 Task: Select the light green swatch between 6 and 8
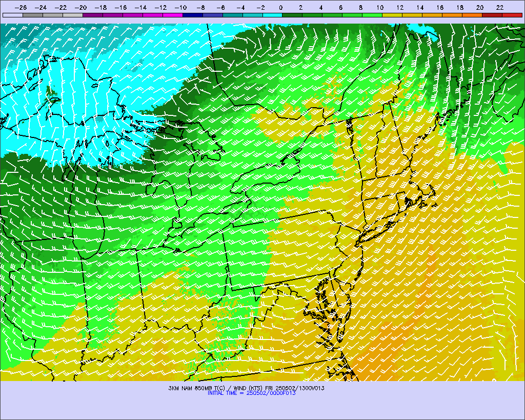point(353,15)
